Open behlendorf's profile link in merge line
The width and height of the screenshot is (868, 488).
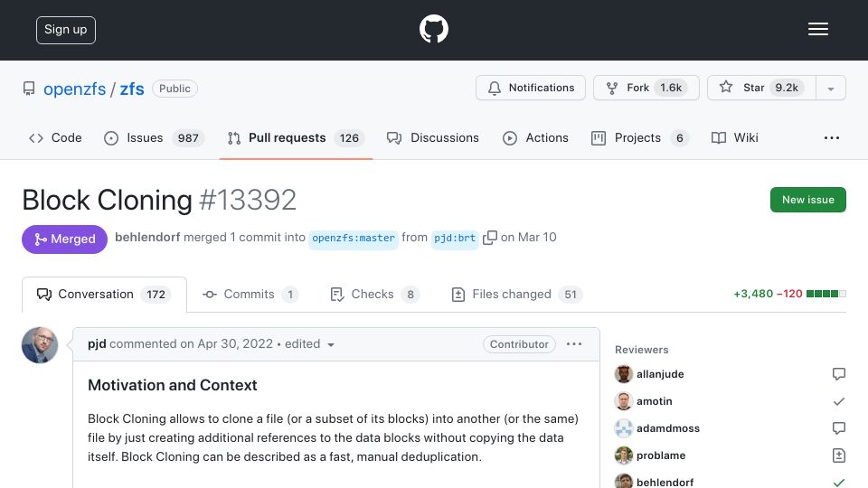pyautogui.click(x=147, y=238)
